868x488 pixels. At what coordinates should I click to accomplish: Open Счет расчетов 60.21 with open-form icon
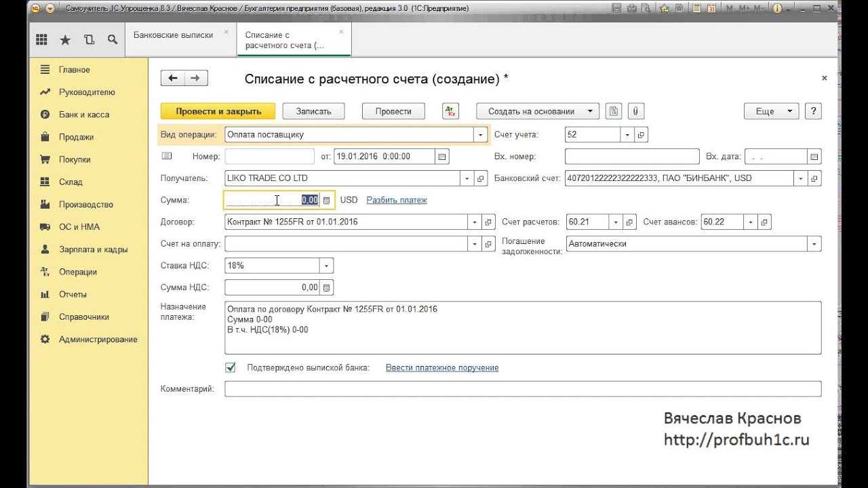click(629, 222)
